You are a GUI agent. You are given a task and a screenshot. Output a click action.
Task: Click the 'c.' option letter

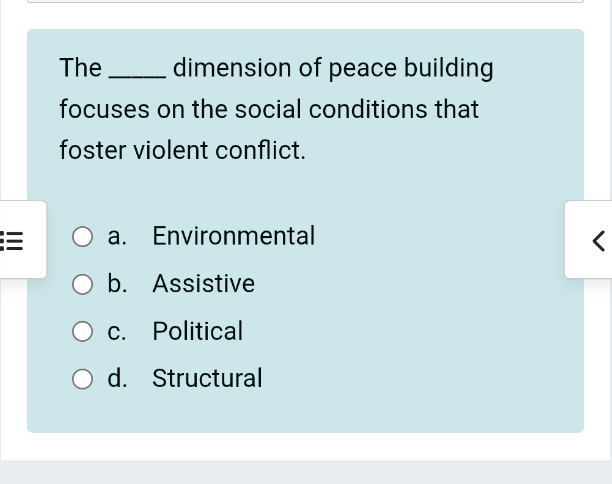coord(117,331)
